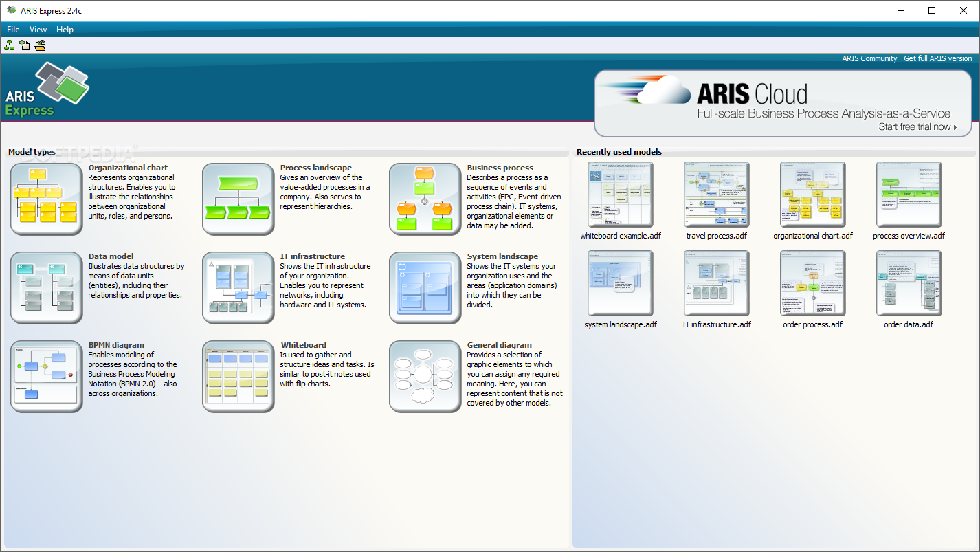The width and height of the screenshot is (980, 552).
Task: Click the new model icon with green plus
Action: pyautogui.click(x=25, y=45)
